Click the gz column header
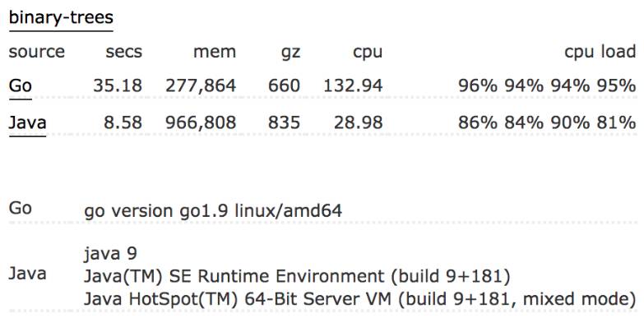This screenshot has width=644, height=327. point(290,53)
